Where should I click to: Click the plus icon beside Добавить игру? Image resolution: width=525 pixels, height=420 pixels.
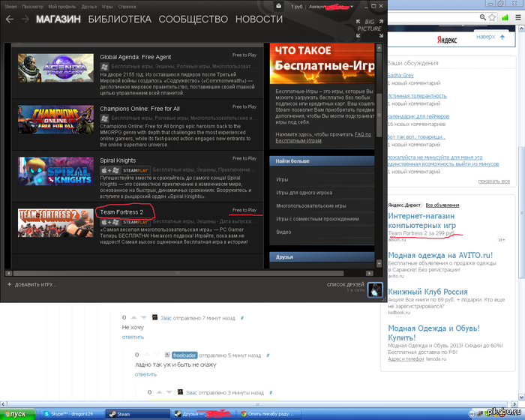9,285
